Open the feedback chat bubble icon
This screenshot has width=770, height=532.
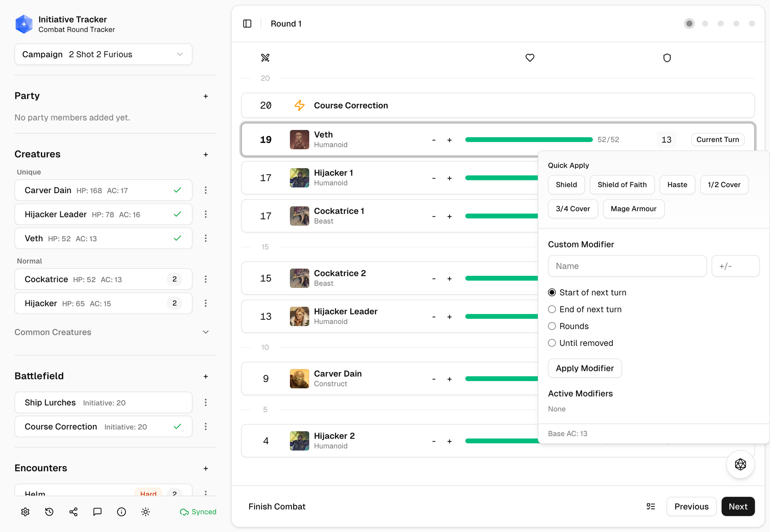coord(97,512)
